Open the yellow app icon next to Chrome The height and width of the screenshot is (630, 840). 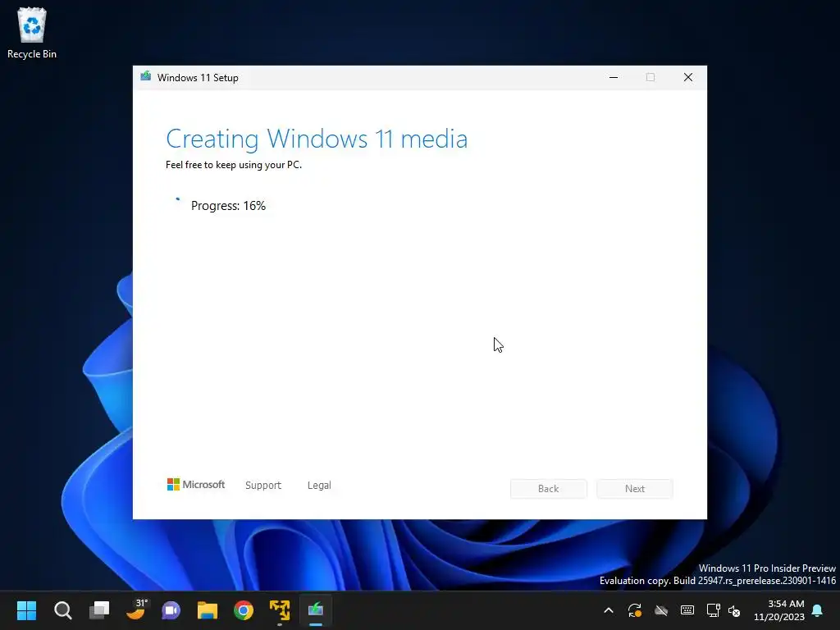point(280,610)
